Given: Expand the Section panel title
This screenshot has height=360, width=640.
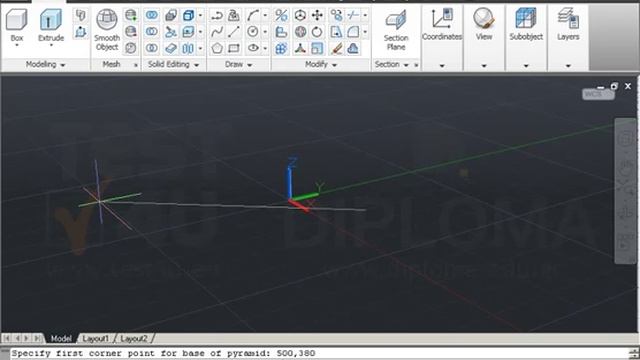Looking at the screenshot, I should coord(391,64).
